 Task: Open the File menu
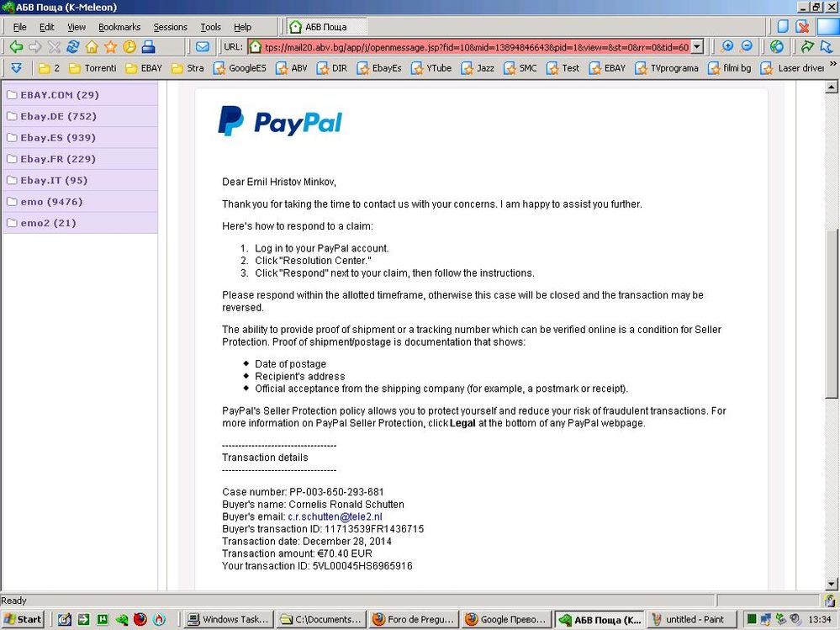20,27
